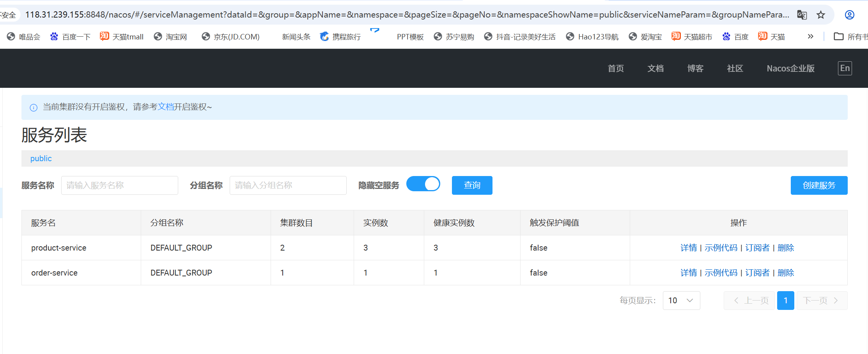
Task: Click the 下一页 pagination button
Action: coord(822,301)
